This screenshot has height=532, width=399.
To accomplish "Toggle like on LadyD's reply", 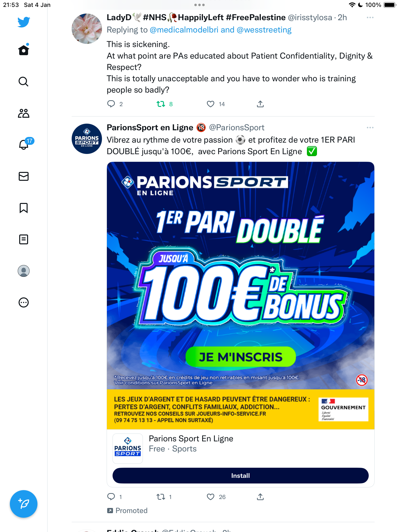I will pyautogui.click(x=211, y=104).
